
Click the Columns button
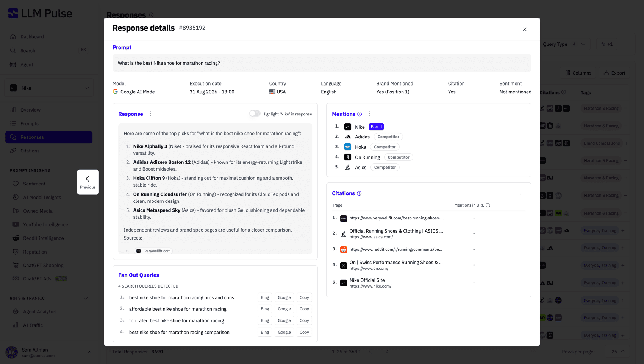[x=578, y=73]
